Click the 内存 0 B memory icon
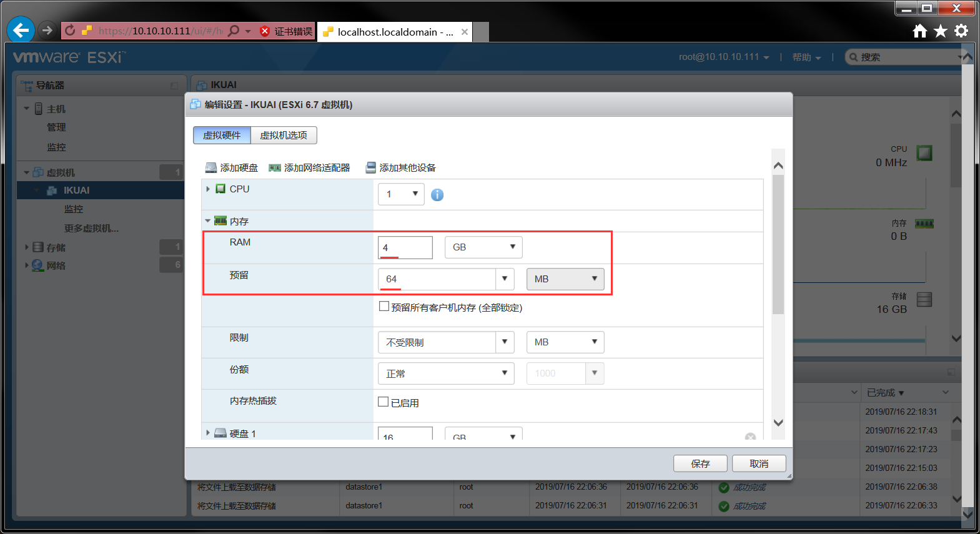The height and width of the screenshot is (534, 980). tap(924, 224)
